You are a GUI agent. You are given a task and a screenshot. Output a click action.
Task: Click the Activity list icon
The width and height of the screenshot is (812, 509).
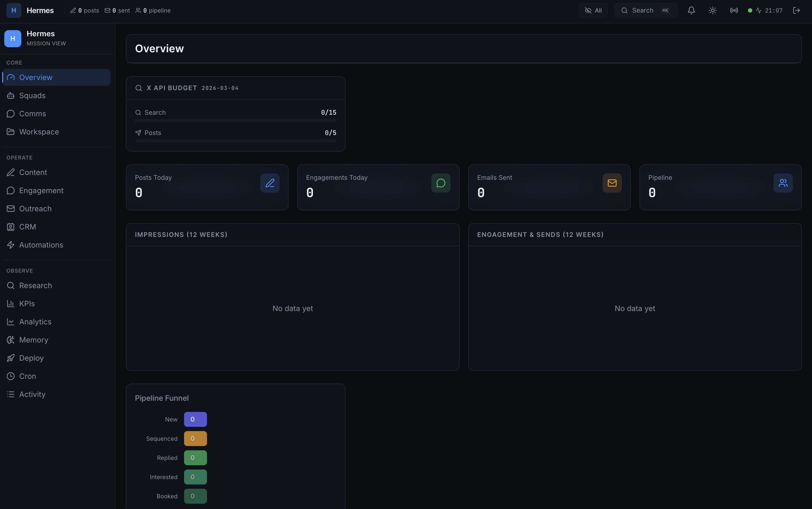coord(11,395)
